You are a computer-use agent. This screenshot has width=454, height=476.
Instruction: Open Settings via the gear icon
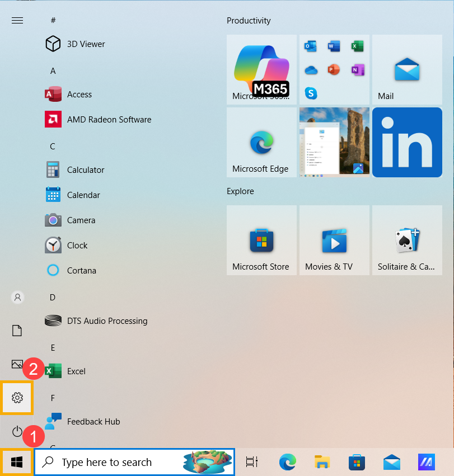pos(17,398)
